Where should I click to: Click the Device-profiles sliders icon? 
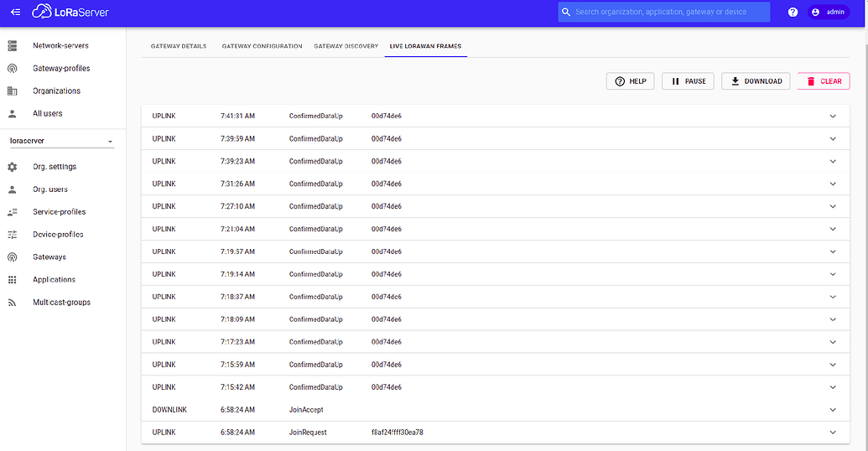(13, 235)
